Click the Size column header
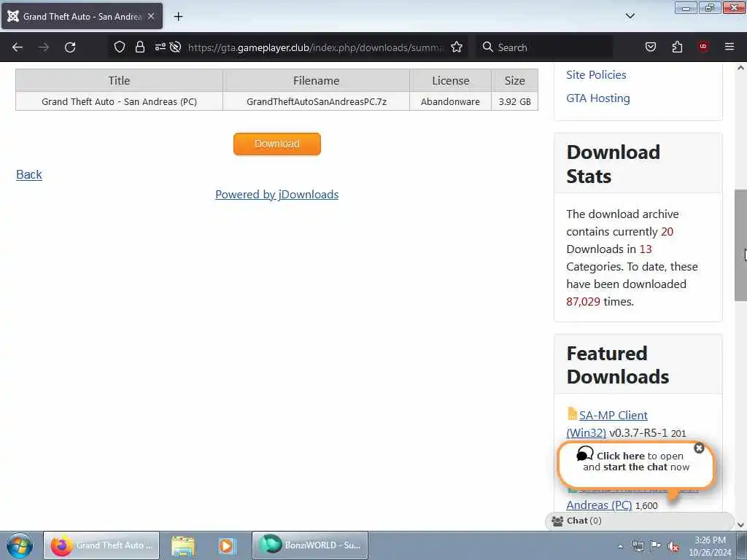Screen dimensions: 747x560 pyautogui.click(x=514, y=80)
